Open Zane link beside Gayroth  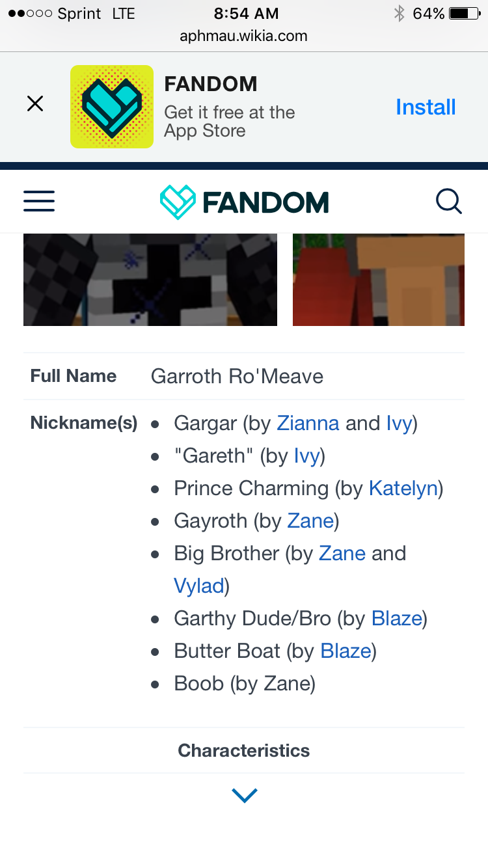coord(310,521)
